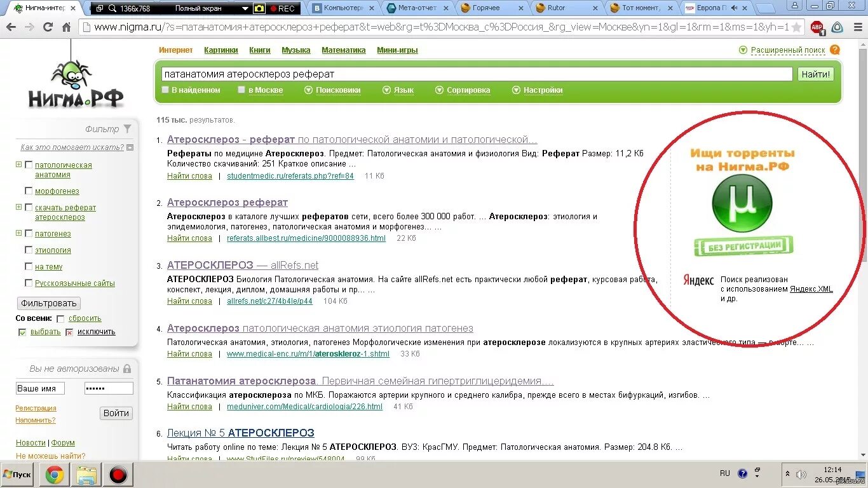868x488 pixels.
Task: Show hidden tray icons arrow
Action: click(x=788, y=474)
